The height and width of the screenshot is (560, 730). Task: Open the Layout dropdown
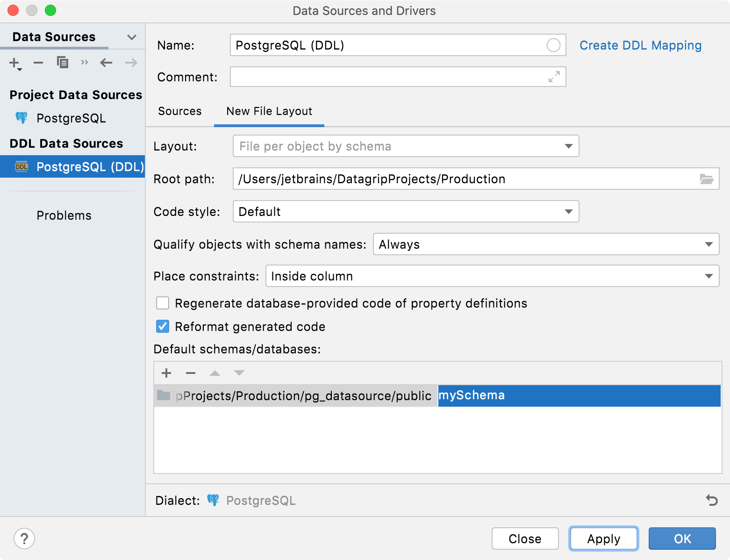(x=568, y=146)
